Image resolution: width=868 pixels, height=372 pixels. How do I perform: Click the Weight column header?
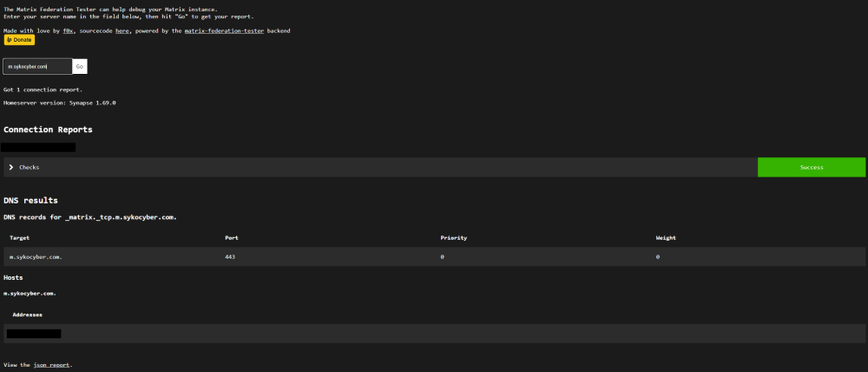(x=666, y=238)
